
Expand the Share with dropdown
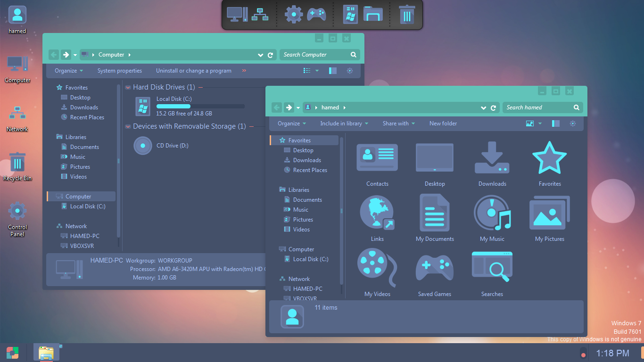click(x=398, y=123)
